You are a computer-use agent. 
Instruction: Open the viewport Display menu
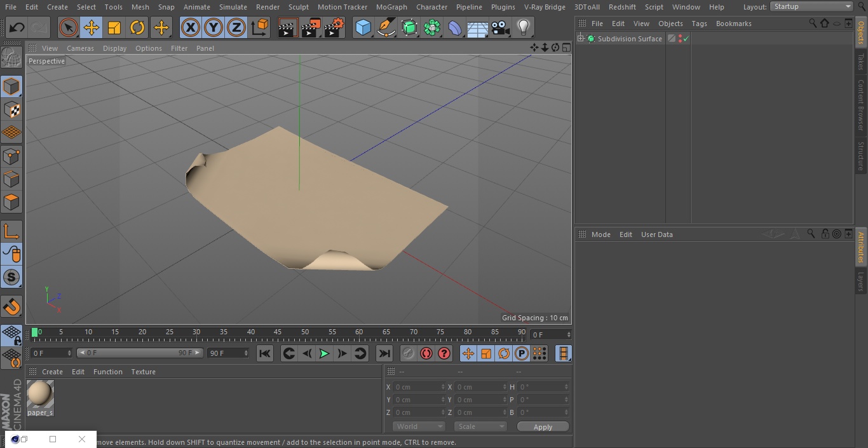[x=114, y=48]
